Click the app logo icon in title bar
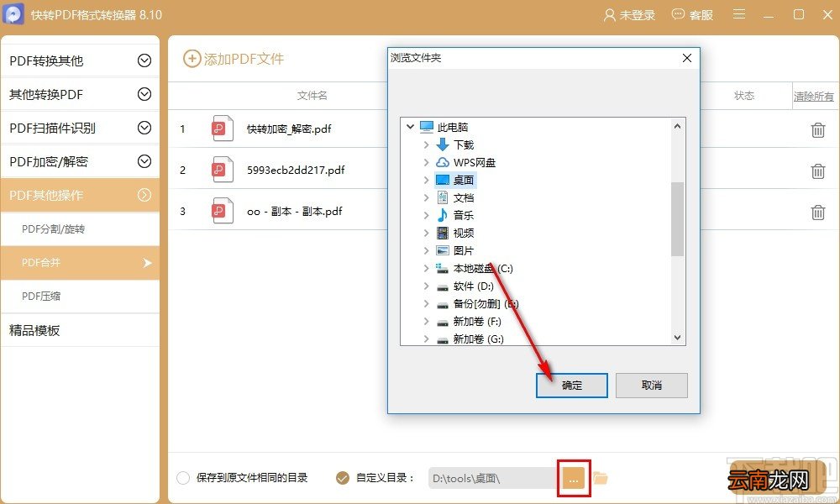Screen dimensions: 840x504 tap(13, 14)
